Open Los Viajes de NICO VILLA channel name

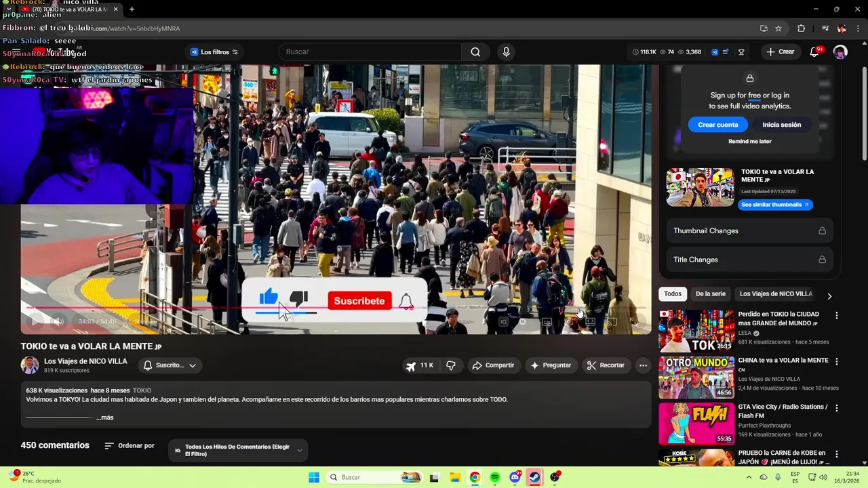coord(85,361)
